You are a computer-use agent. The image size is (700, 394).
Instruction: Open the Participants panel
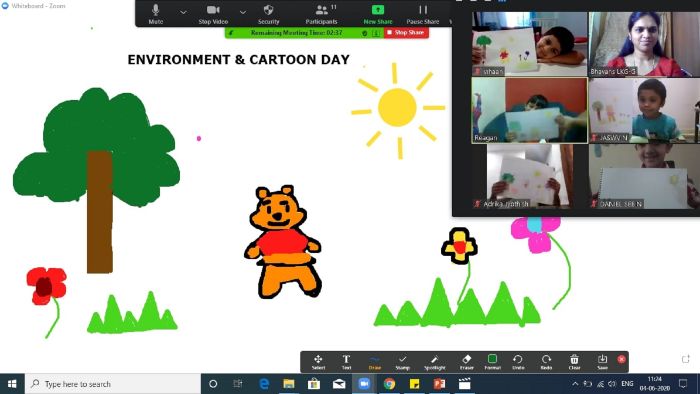(x=321, y=14)
